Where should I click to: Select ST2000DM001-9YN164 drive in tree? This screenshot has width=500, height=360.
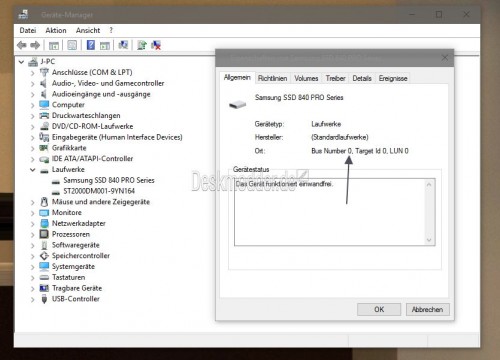click(x=99, y=191)
